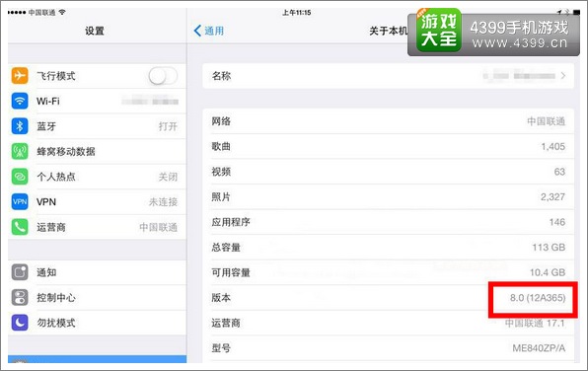This screenshot has width=588, height=371.
Task: Open the 名称 row
Action: coord(388,76)
